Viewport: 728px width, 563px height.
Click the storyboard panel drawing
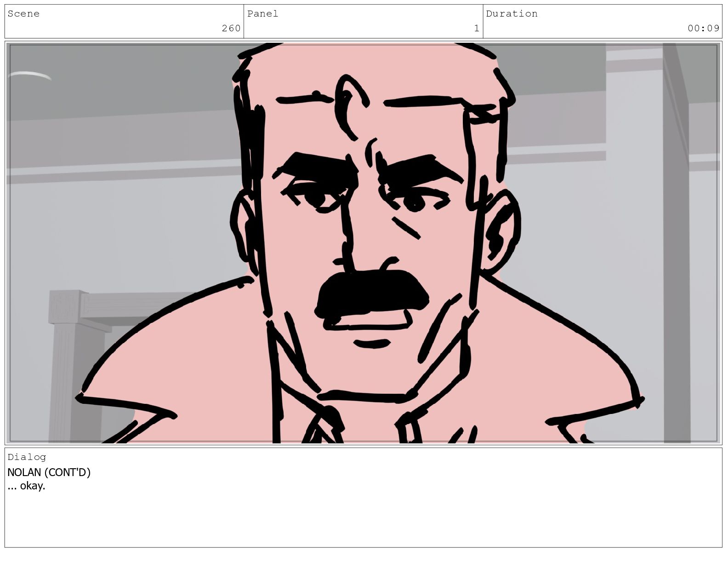click(x=364, y=243)
